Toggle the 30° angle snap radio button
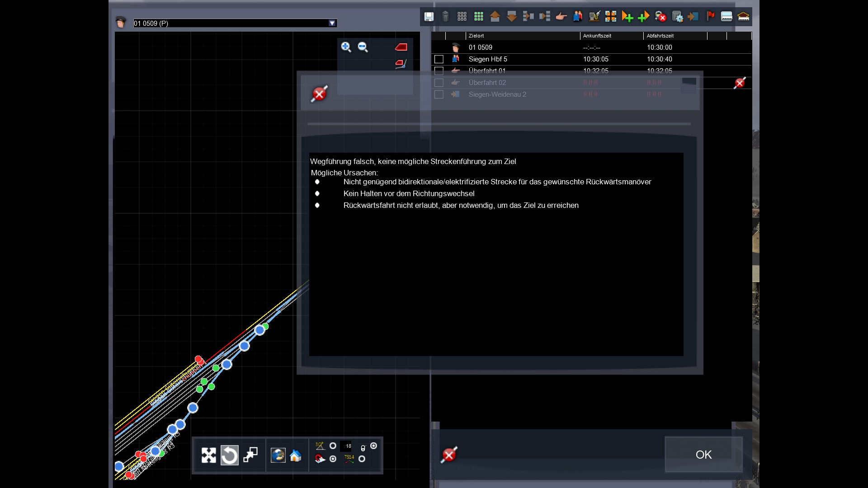Viewport: 868px width, 488px height. coord(333,446)
